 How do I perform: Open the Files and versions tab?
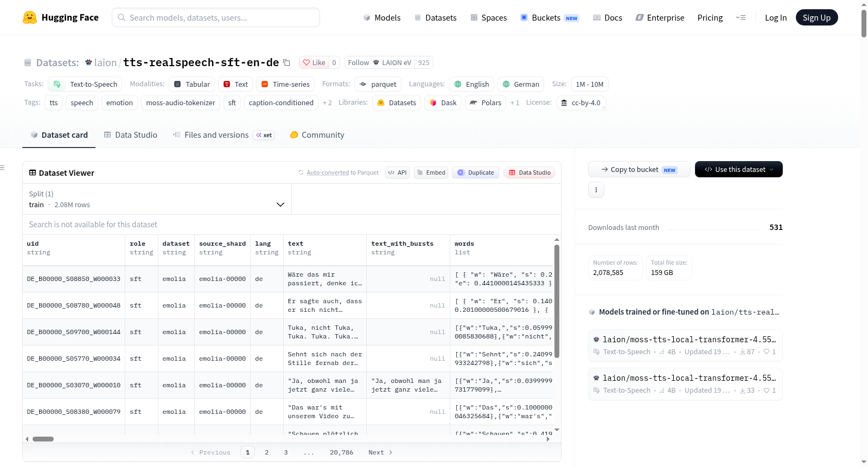pyautogui.click(x=224, y=135)
